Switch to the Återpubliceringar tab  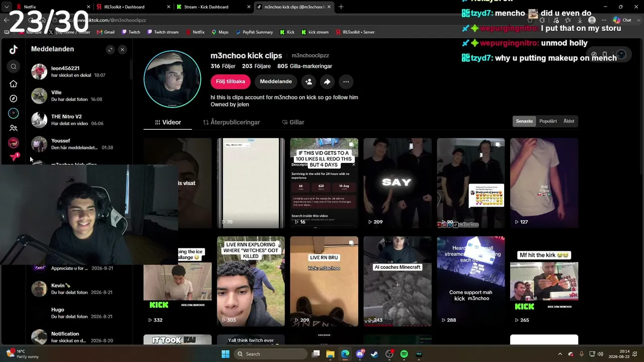coord(231,122)
